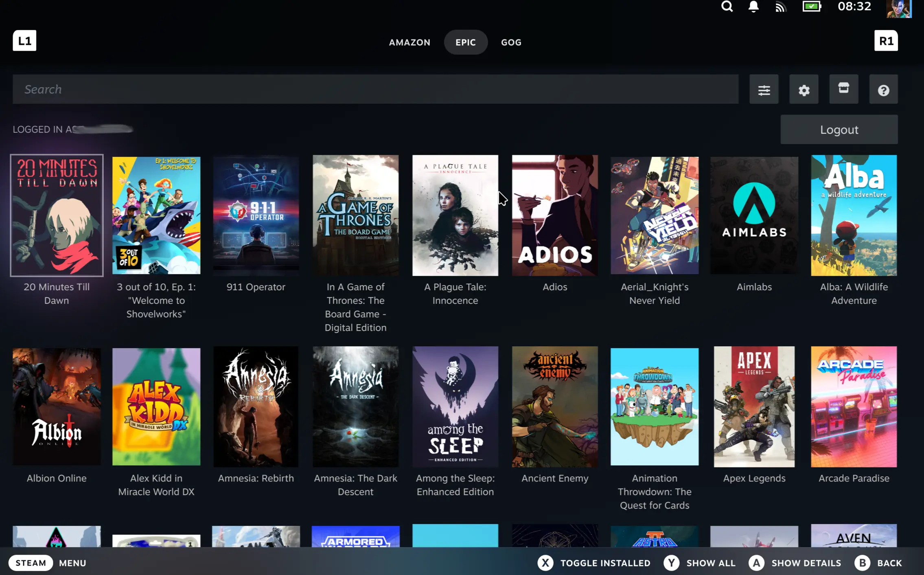
Task: Open the settings gear next to search
Action: (x=804, y=89)
